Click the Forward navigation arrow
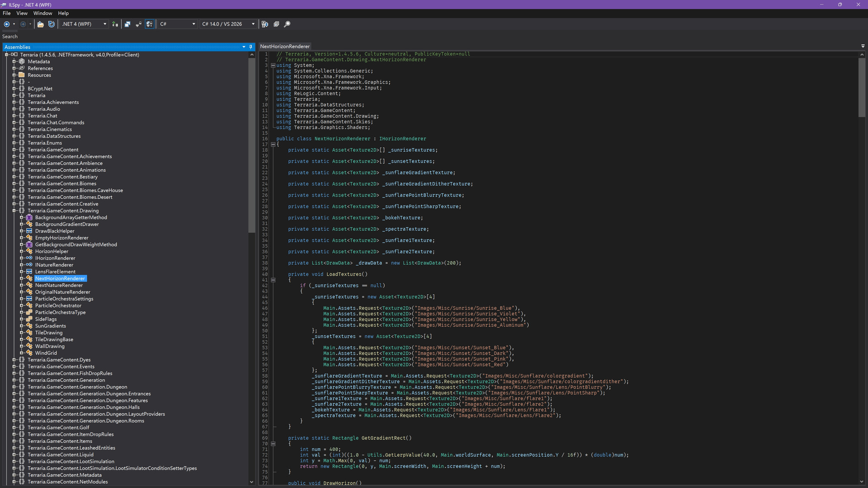868x488 pixels. [x=23, y=24]
